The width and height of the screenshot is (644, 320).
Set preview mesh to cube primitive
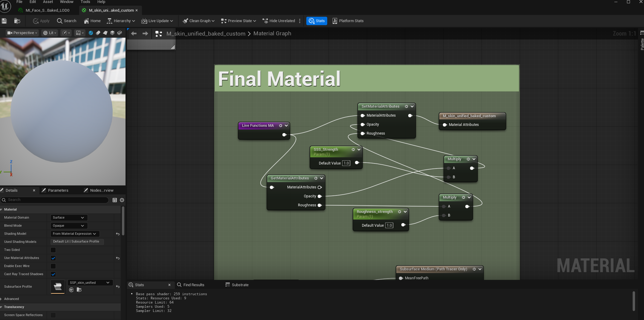pos(112,33)
